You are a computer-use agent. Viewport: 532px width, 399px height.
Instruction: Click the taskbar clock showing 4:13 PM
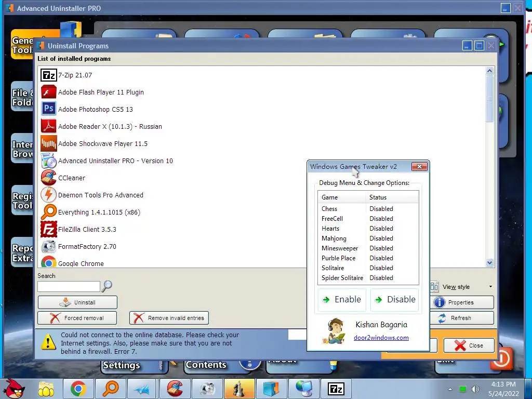tap(503, 389)
